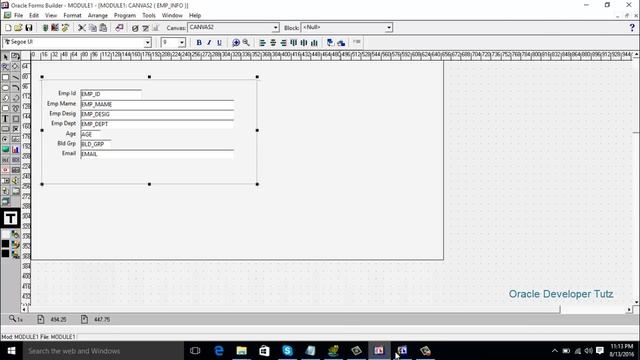This screenshot has width=640, height=360.
Task: Click the horizontal scrollbar right arrow
Action: 629,309
